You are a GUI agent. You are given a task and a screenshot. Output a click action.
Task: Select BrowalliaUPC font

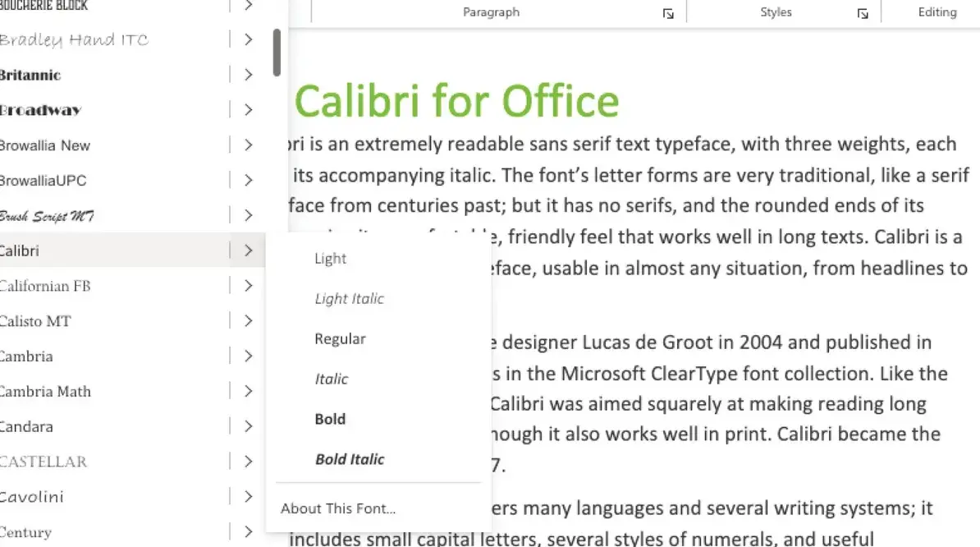(x=43, y=180)
